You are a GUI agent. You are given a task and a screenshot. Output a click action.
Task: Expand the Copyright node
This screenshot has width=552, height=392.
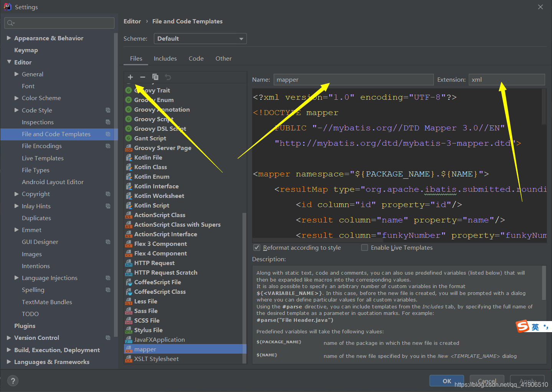point(16,194)
